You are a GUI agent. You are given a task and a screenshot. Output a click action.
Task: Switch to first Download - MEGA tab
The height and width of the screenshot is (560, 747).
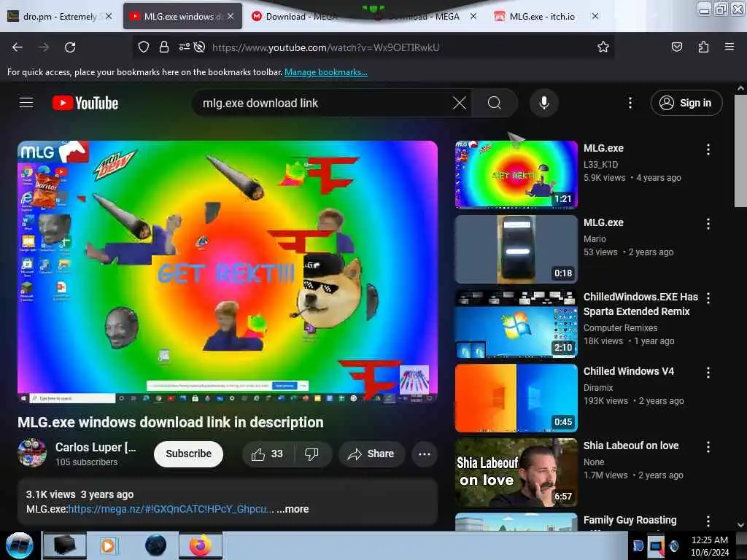point(301,16)
